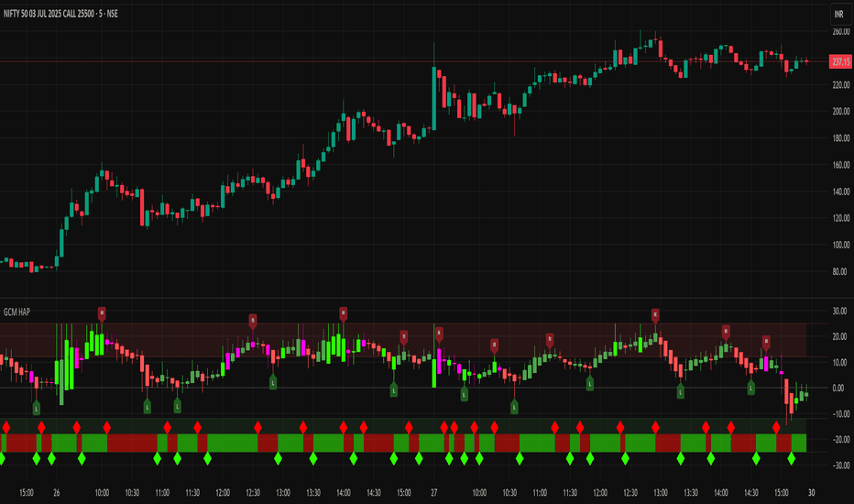Click the -20.00 indicator scale value
The width and height of the screenshot is (854, 504).
[839, 440]
